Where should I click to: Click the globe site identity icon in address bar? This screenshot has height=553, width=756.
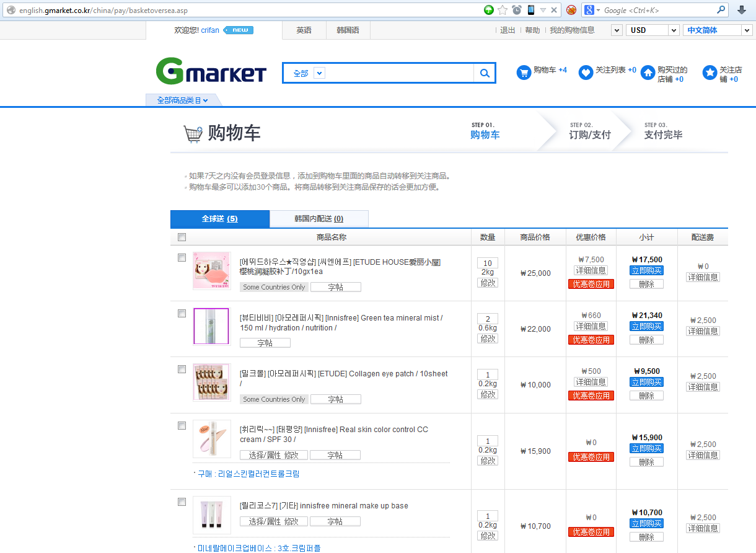[x=11, y=11]
